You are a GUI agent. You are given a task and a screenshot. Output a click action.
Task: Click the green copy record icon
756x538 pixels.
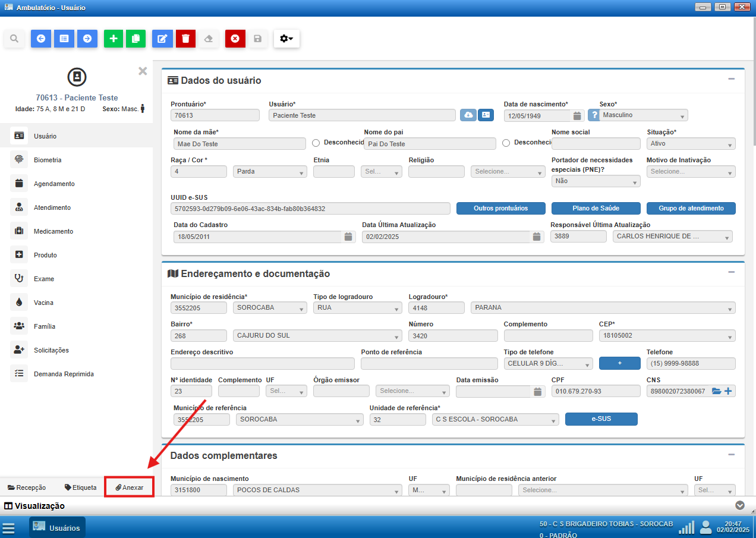point(136,39)
